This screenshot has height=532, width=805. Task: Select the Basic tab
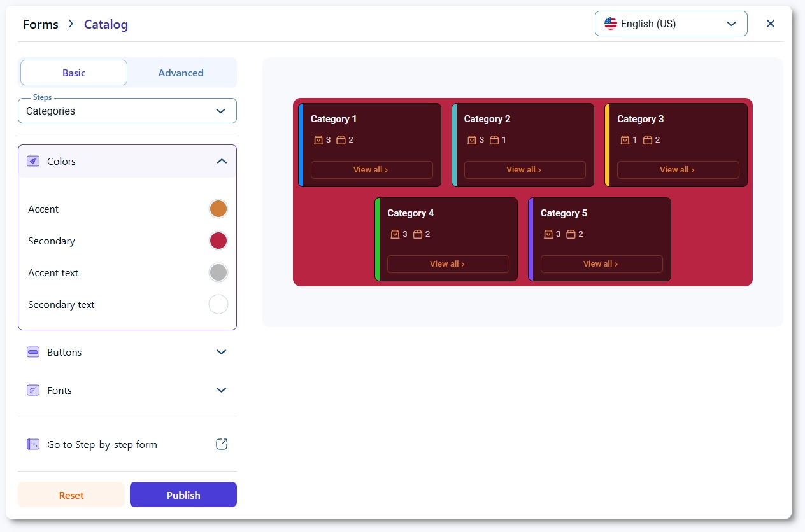[74, 73]
